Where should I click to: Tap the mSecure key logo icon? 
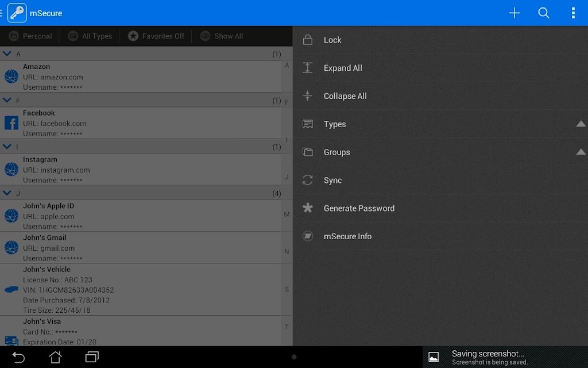point(17,13)
